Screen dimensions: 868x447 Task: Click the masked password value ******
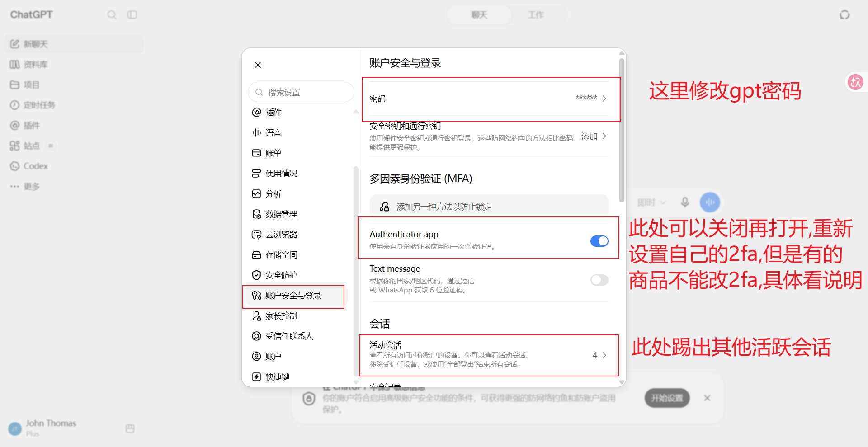(x=586, y=98)
